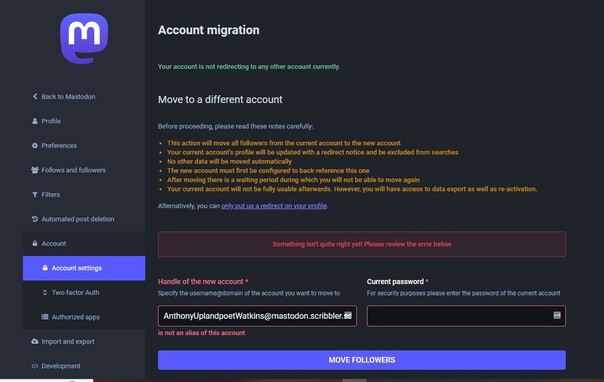Click the MOVE FOLLOWERS button

coord(362,360)
